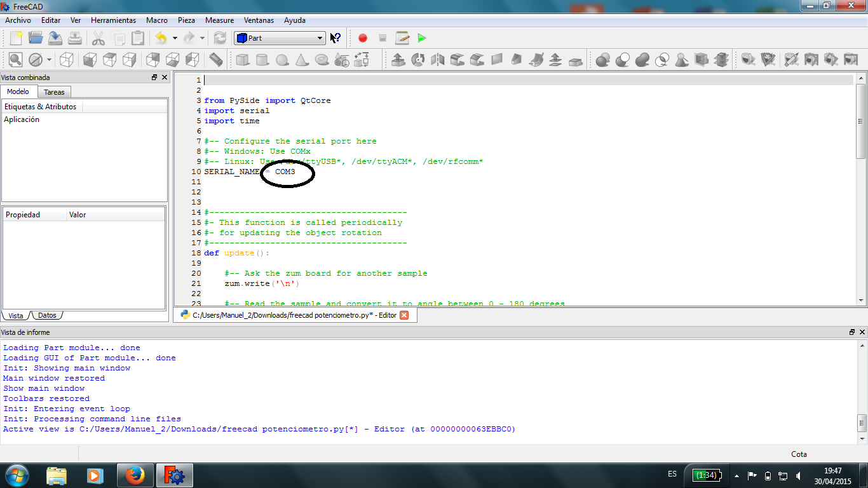Toggle all measurements visibility icon
Image resolution: width=868 pixels, height=488 pixels.
pyautogui.click(x=811, y=60)
